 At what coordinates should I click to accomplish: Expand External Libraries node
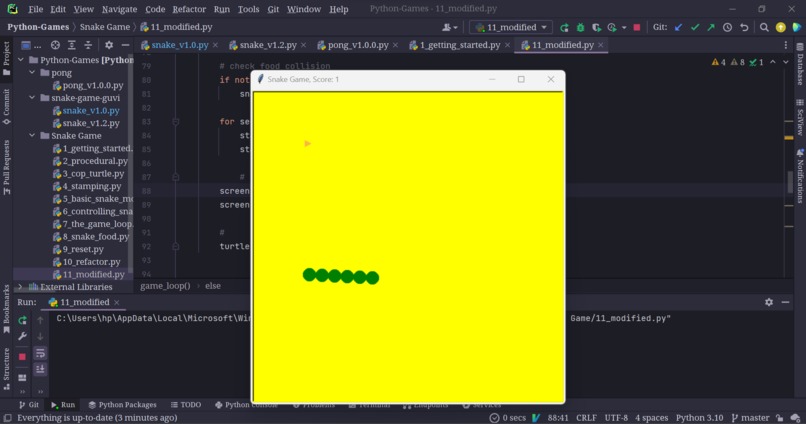20,287
